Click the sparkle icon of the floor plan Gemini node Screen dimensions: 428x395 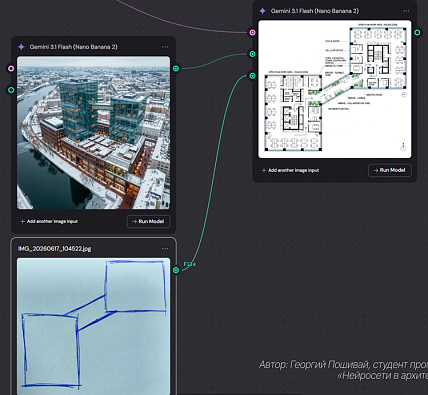pos(263,11)
